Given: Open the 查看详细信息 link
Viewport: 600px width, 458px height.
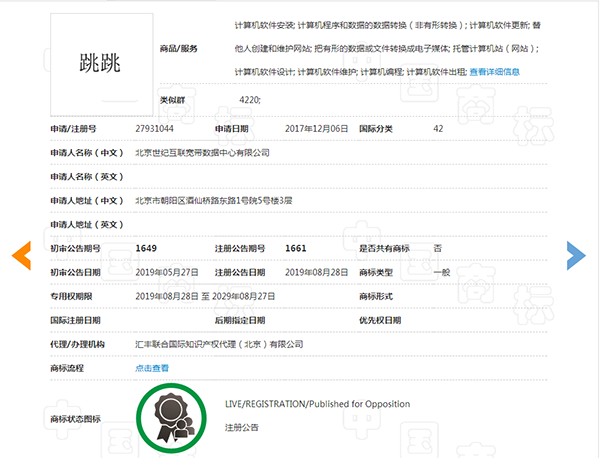Looking at the screenshot, I should tap(494, 71).
